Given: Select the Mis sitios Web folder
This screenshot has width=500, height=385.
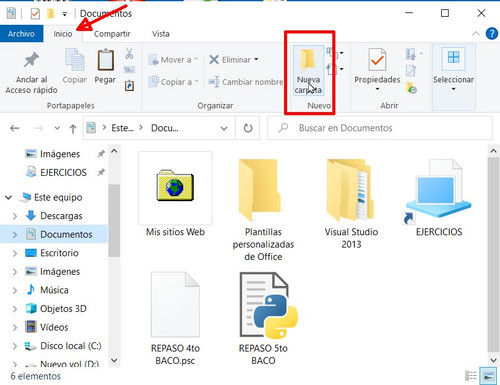Looking at the screenshot, I should [175, 195].
